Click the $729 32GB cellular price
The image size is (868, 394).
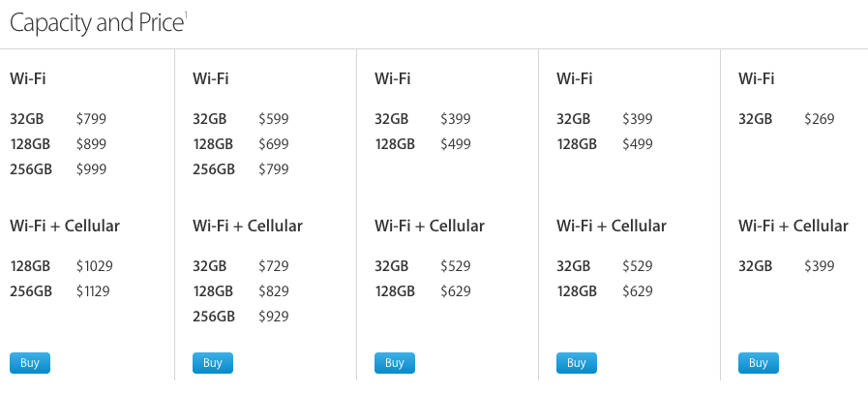click(273, 266)
